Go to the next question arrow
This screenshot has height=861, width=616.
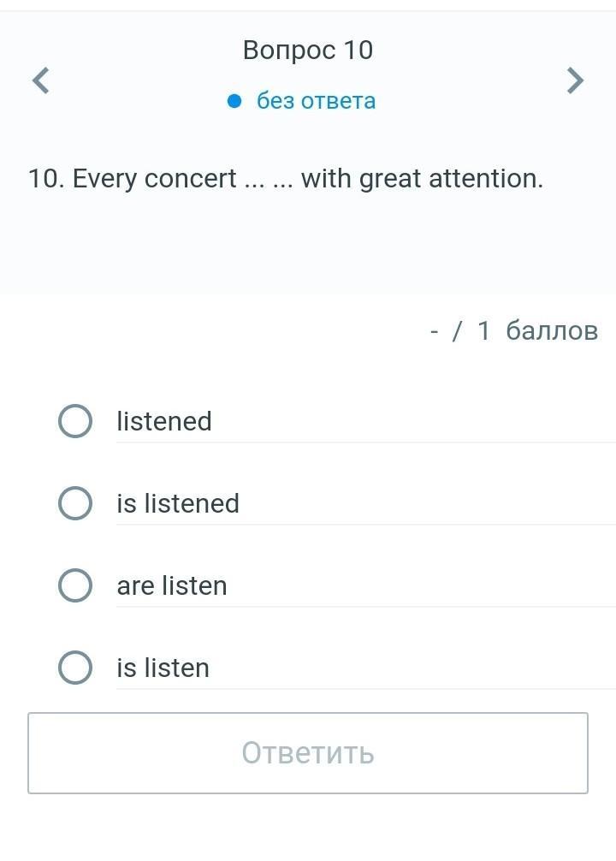pyautogui.click(x=576, y=80)
